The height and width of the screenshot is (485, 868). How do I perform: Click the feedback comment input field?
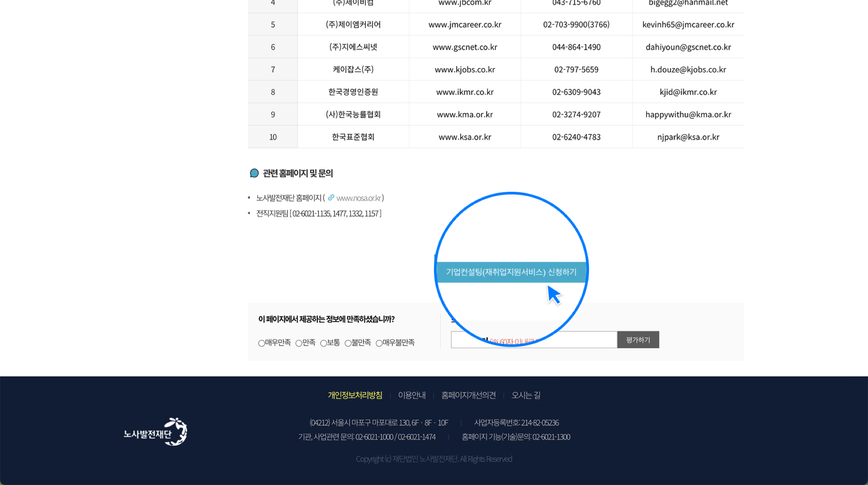pos(534,340)
